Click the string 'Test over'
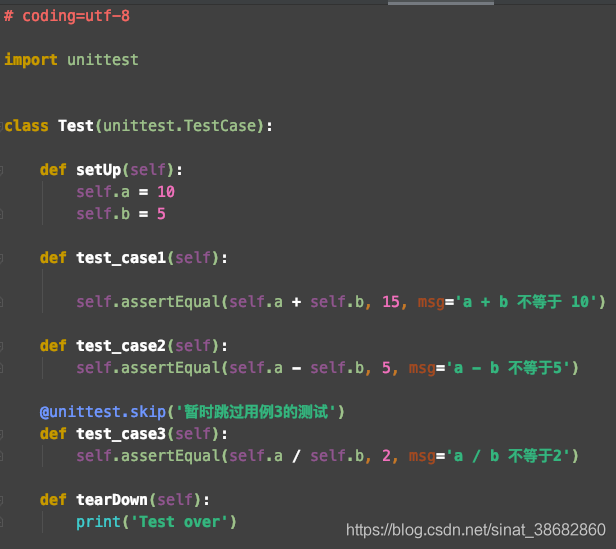 [x=179, y=522]
